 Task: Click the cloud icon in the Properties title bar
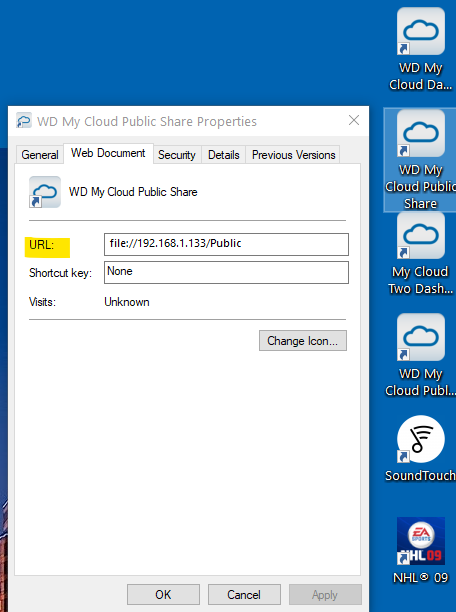pos(24,121)
